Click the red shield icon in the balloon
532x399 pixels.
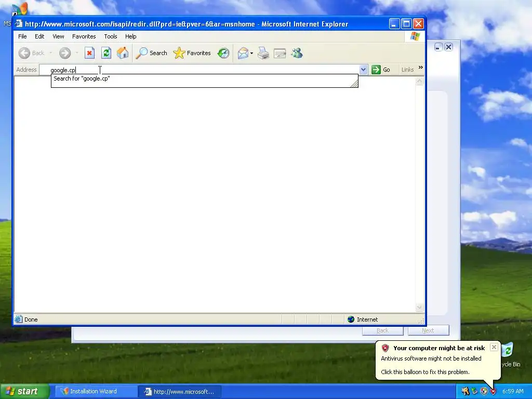(x=385, y=348)
